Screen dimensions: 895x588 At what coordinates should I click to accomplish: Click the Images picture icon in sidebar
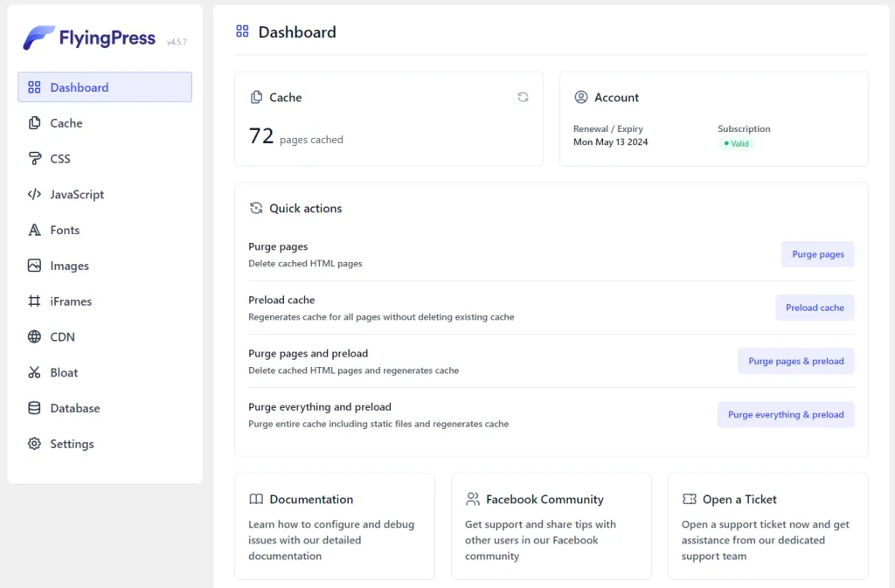34,266
